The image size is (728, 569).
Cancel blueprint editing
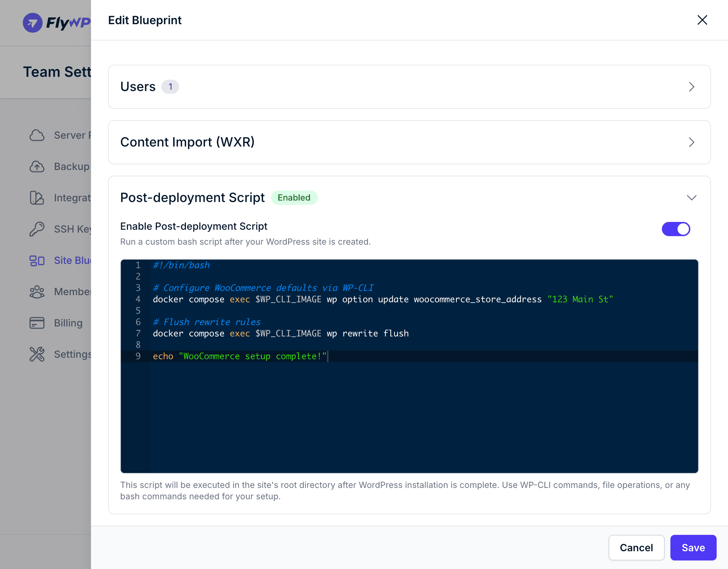(636, 548)
